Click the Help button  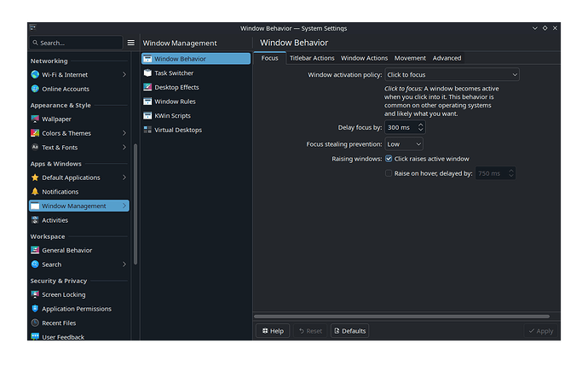pos(273,331)
